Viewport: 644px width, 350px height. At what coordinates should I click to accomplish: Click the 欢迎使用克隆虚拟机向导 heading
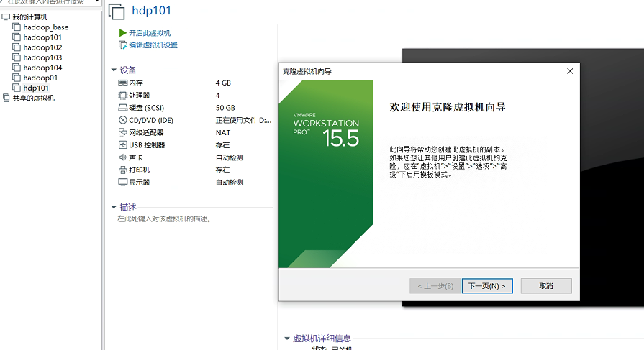tap(448, 108)
